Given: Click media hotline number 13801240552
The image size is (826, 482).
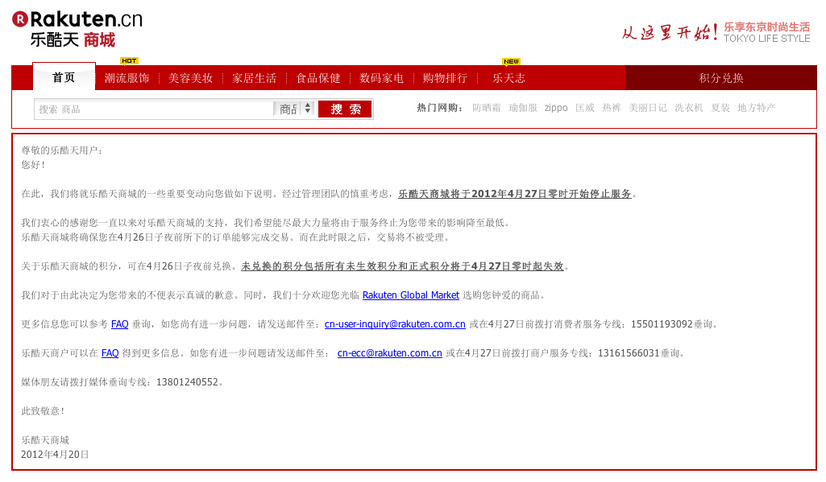Looking at the screenshot, I should (187, 382).
